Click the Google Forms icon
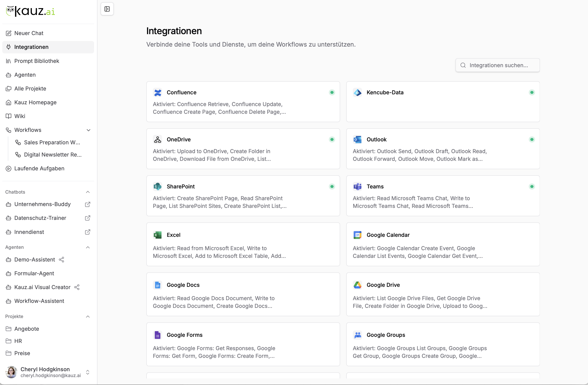 click(x=158, y=335)
